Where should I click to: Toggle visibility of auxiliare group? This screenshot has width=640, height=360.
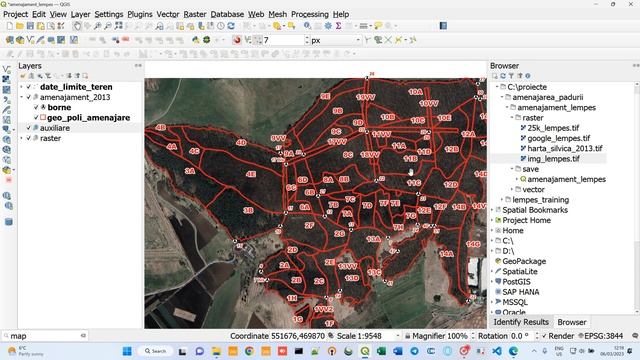[x=29, y=128]
